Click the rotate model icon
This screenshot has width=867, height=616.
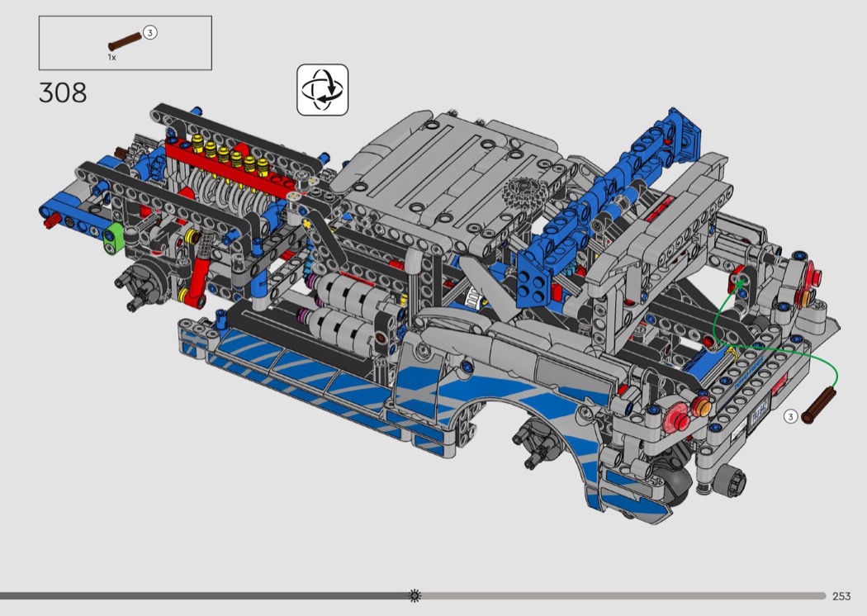[x=323, y=90]
